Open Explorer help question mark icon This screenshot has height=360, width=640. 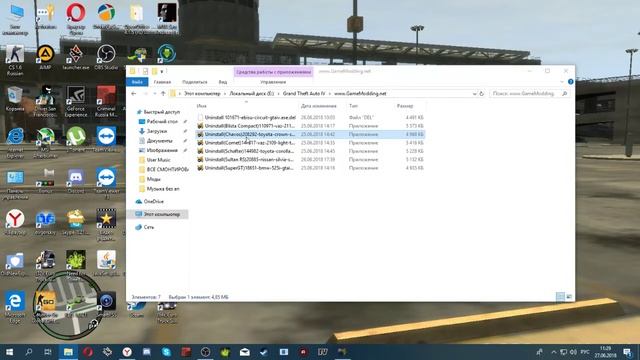tap(570, 82)
